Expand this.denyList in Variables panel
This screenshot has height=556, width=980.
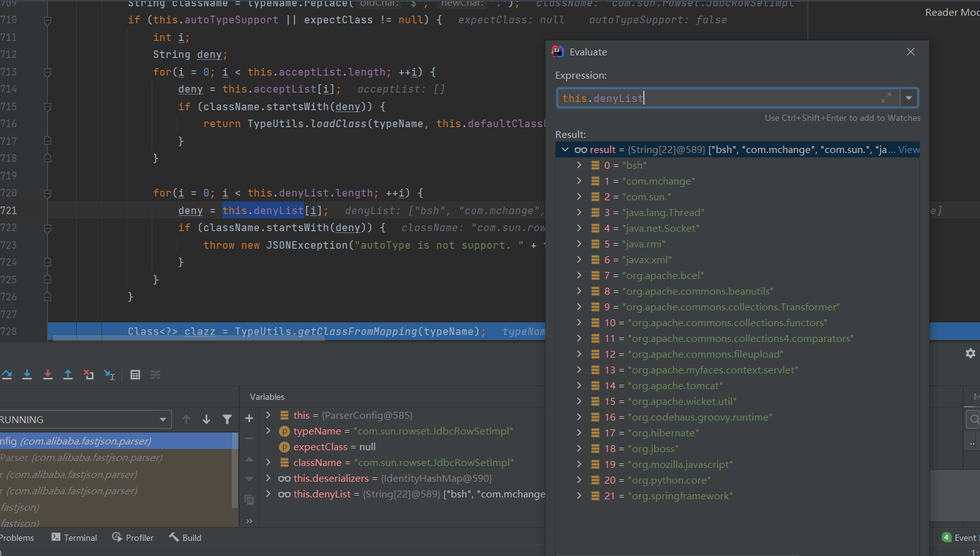(268, 494)
